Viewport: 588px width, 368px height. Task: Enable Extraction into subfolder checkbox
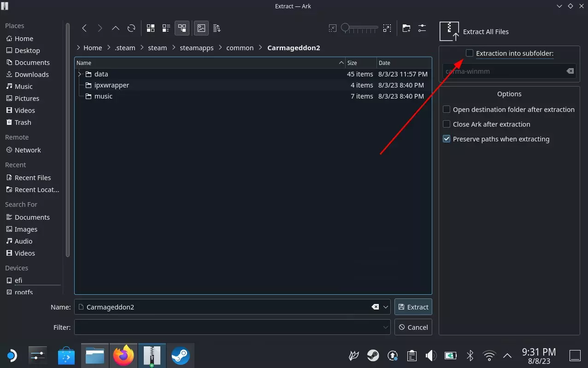pos(470,53)
